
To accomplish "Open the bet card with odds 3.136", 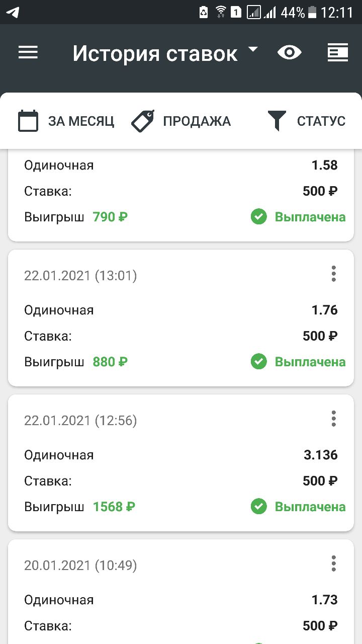I will point(181,463).
